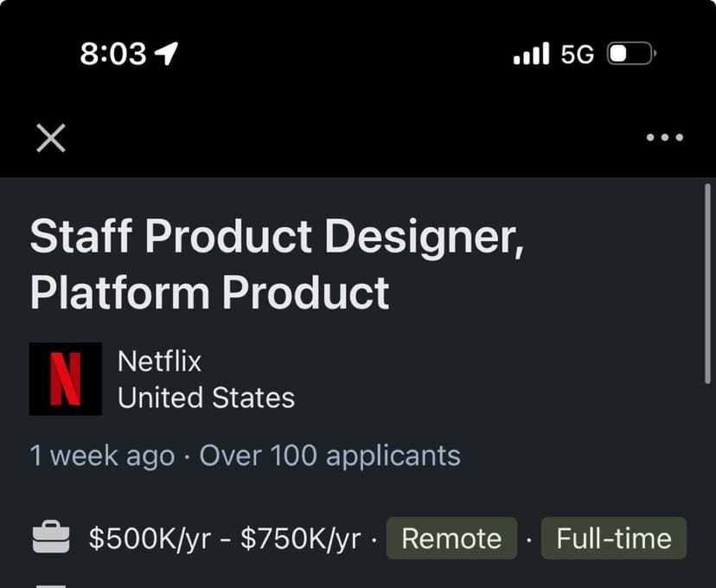Tap the 8:03 status bar clock
The width and height of the screenshot is (716, 588).
click(112, 54)
